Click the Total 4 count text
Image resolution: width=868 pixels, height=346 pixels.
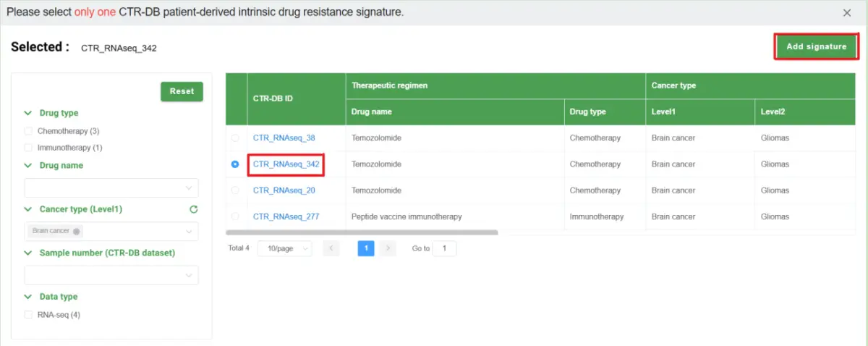(239, 248)
